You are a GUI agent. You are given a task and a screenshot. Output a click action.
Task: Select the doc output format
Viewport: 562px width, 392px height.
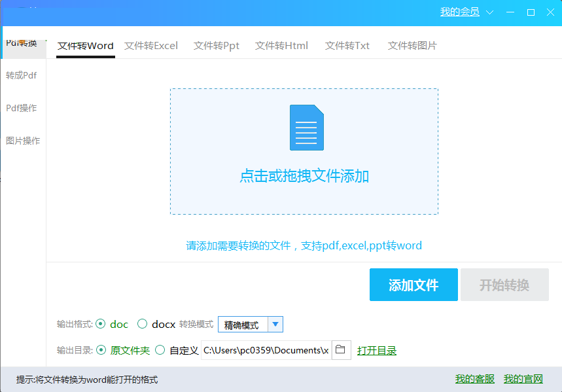coord(102,324)
